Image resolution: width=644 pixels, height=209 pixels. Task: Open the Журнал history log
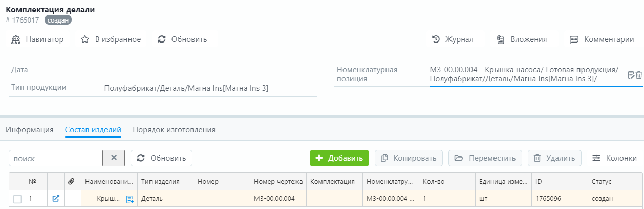[x=453, y=39]
